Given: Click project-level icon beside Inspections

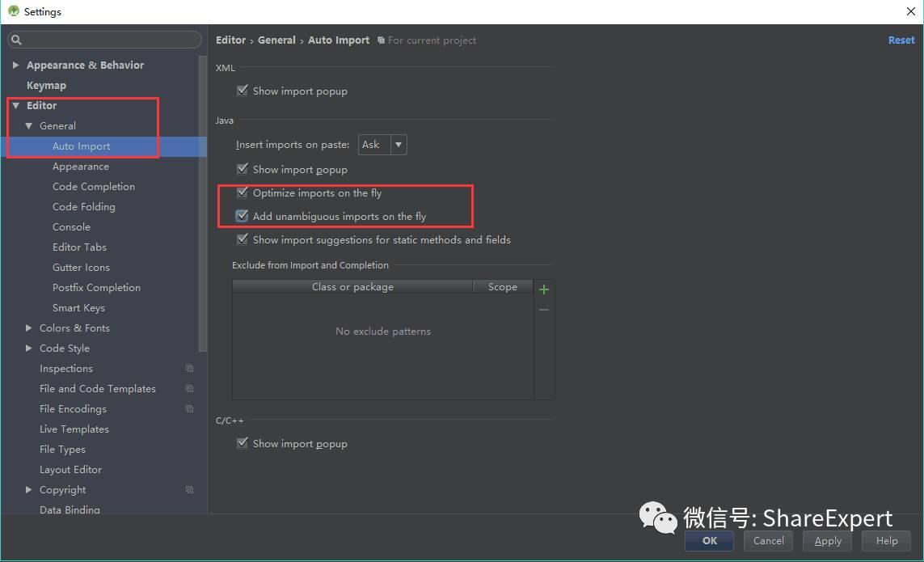Looking at the screenshot, I should click(x=189, y=369).
